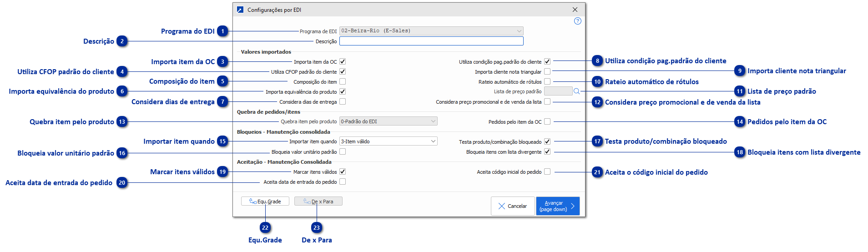Click numbered callout badge 15
The height and width of the screenshot is (252, 868).
coord(222,141)
